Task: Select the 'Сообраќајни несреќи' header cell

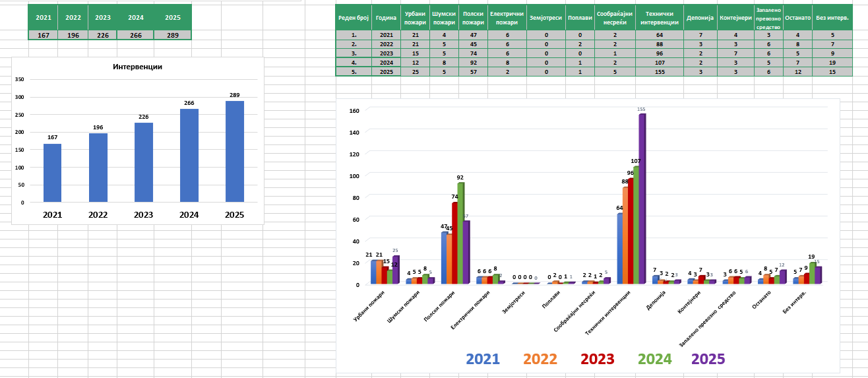Action: (x=615, y=18)
